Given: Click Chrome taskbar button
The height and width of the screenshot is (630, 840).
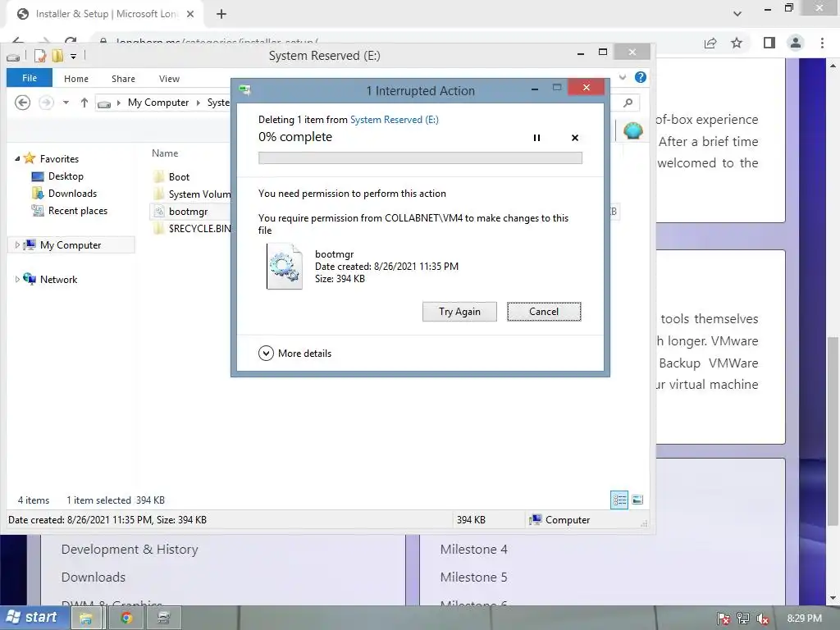Looking at the screenshot, I should [126, 619].
